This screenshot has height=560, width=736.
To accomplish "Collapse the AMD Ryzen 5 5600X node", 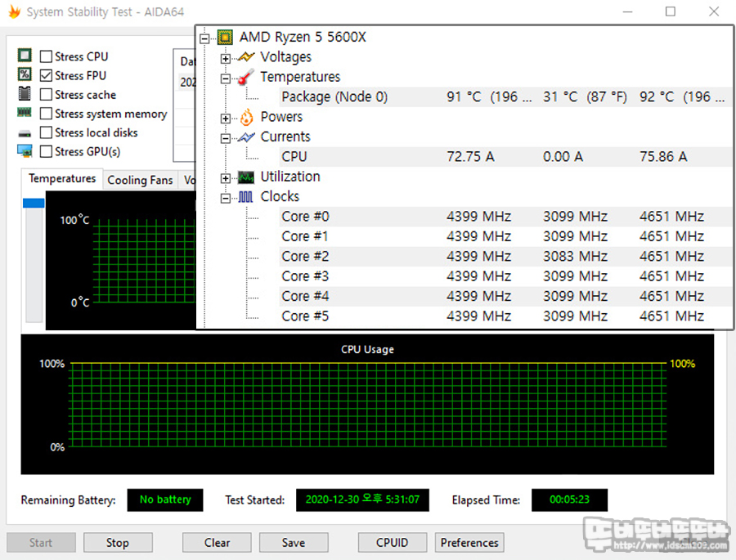I will point(204,38).
